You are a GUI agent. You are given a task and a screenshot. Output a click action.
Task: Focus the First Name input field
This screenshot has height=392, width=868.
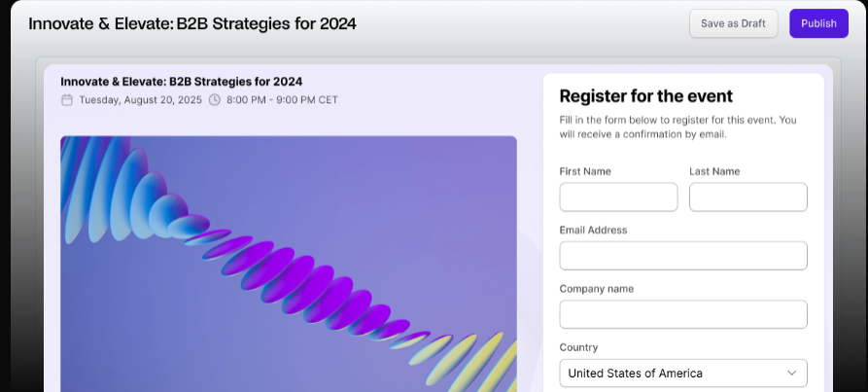click(618, 197)
